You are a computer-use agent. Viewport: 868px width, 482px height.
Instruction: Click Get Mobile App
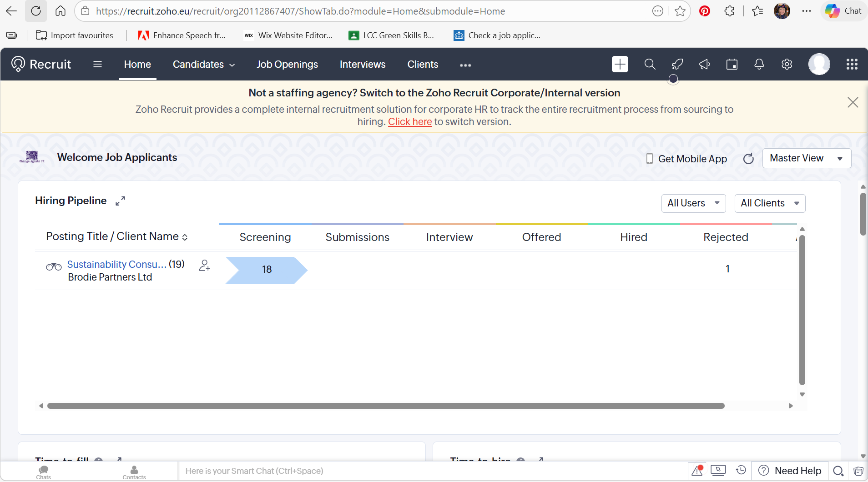coord(686,159)
